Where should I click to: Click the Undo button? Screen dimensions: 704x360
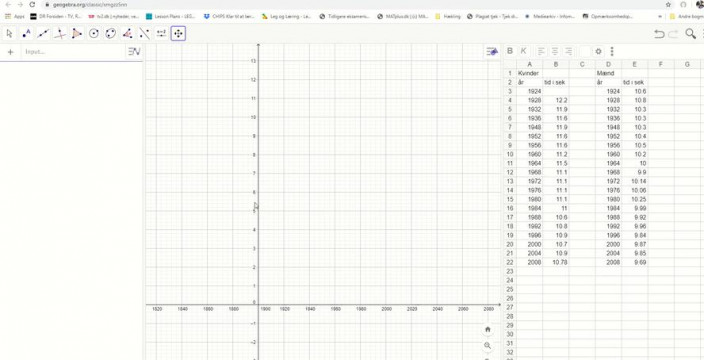pyautogui.click(x=659, y=34)
